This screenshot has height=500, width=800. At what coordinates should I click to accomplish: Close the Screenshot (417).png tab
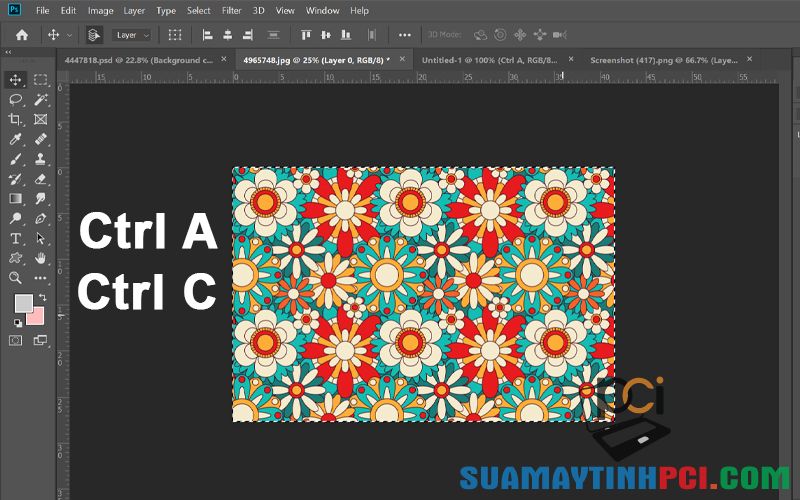pyautogui.click(x=749, y=59)
